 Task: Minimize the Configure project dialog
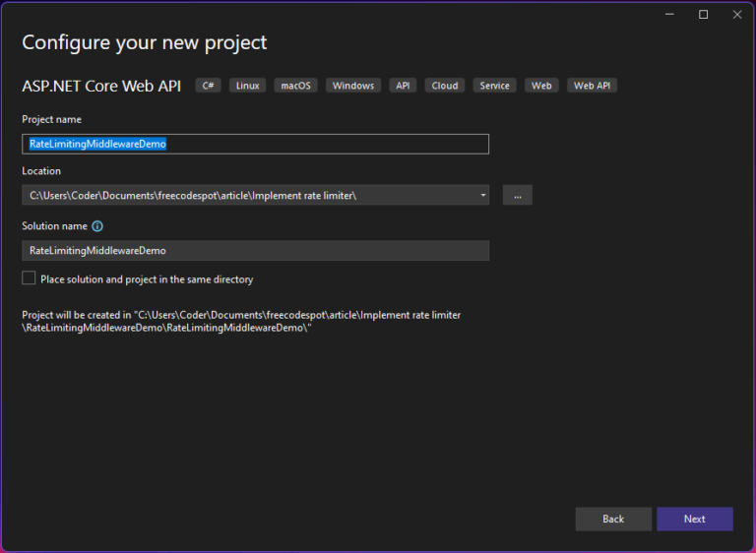(x=669, y=15)
